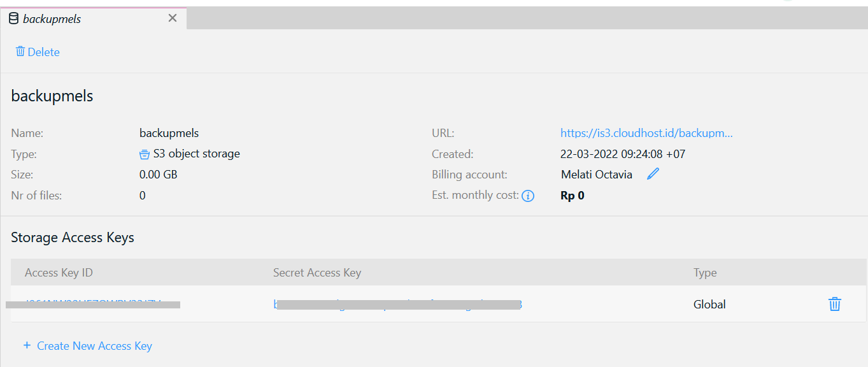
Task: Click the Delete storage text button
Action: point(44,52)
